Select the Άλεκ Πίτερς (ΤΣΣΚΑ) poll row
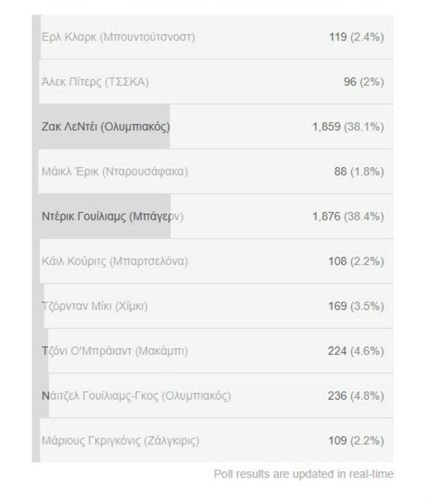This screenshot has height=504, width=432. pos(213,81)
